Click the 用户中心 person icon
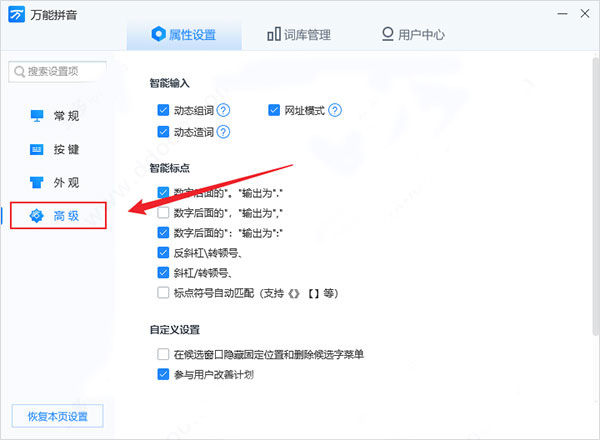The image size is (600, 440). point(388,34)
